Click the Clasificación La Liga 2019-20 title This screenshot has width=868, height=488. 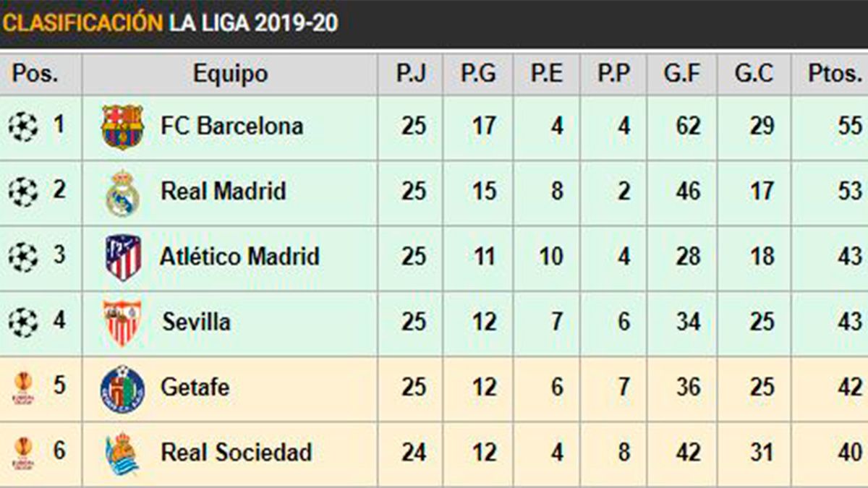pyautogui.click(x=170, y=23)
